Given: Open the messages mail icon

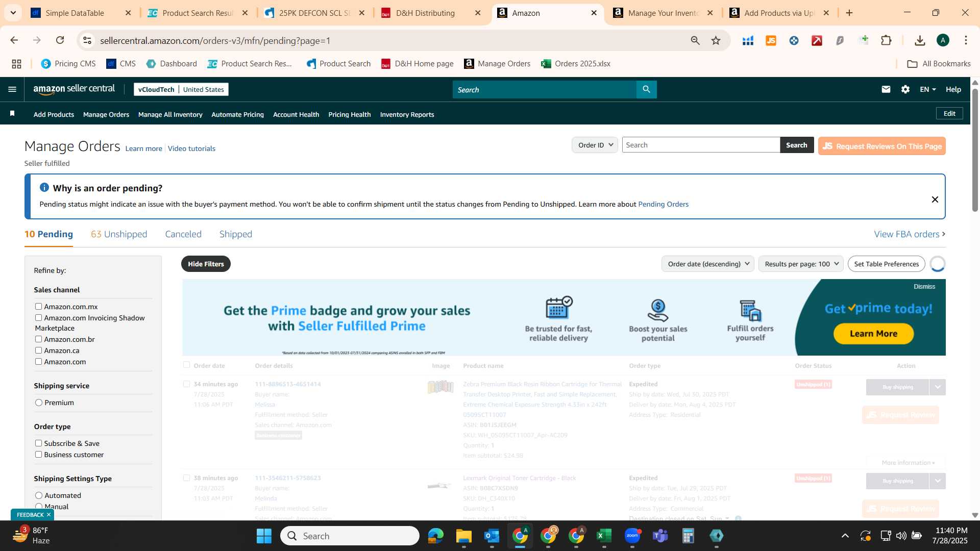Looking at the screenshot, I should 886,89.
